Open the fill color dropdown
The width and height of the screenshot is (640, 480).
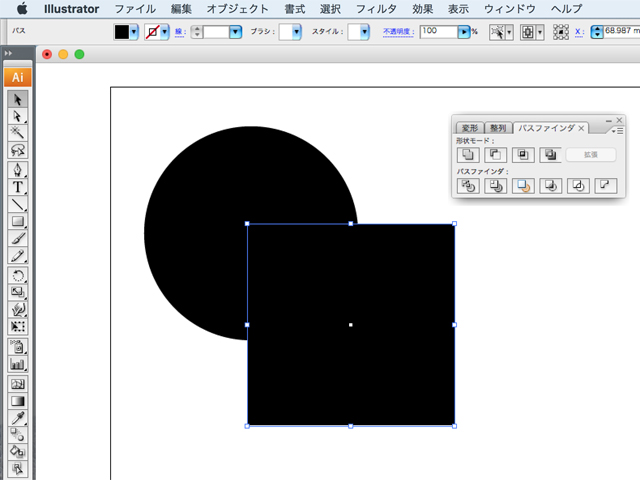click(137, 32)
